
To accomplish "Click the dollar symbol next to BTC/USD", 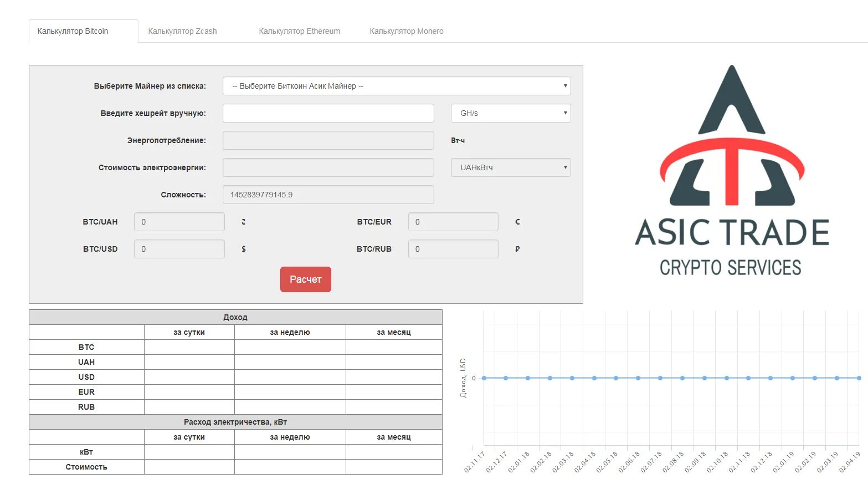I will tap(244, 249).
